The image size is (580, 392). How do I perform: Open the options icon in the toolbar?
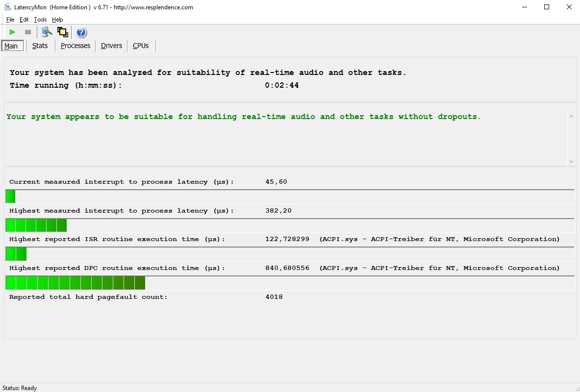click(x=47, y=32)
